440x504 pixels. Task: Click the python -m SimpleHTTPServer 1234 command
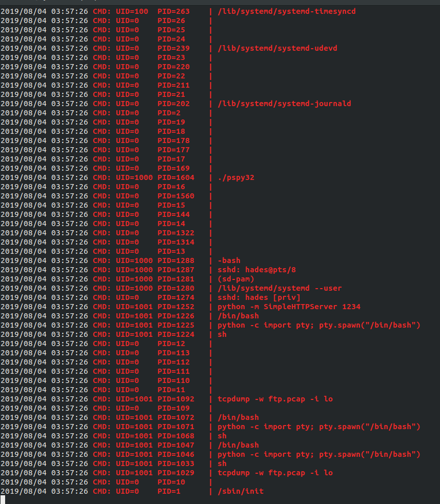click(x=289, y=307)
